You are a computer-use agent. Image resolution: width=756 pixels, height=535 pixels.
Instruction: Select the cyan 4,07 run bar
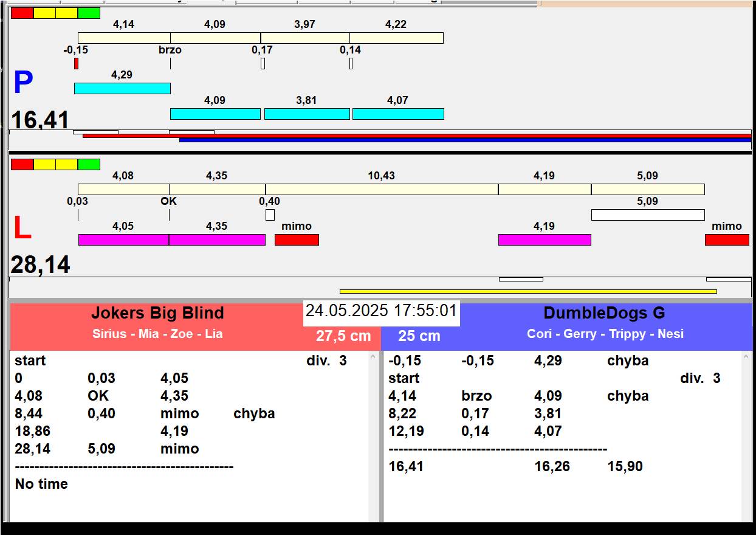coord(398,114)
